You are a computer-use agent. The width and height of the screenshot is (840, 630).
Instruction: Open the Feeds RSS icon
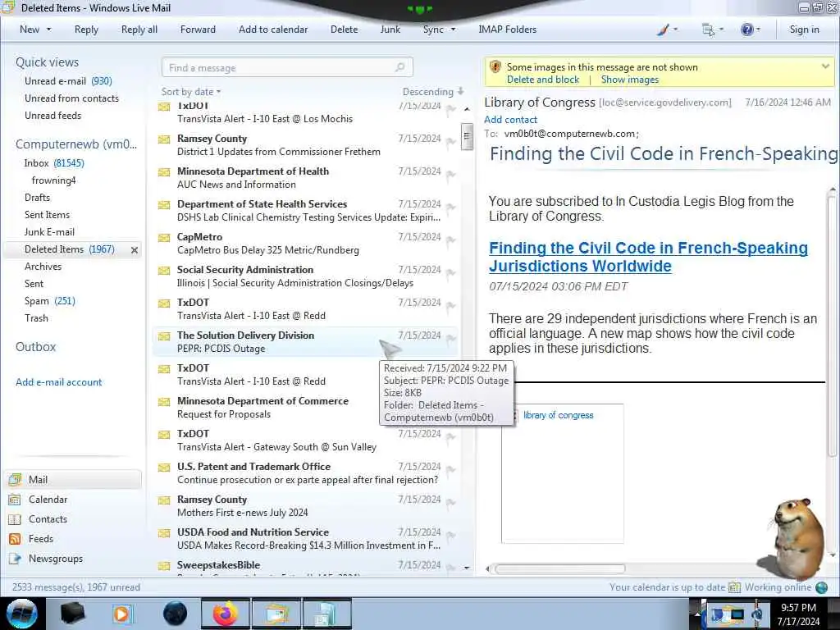pos(15,539)
